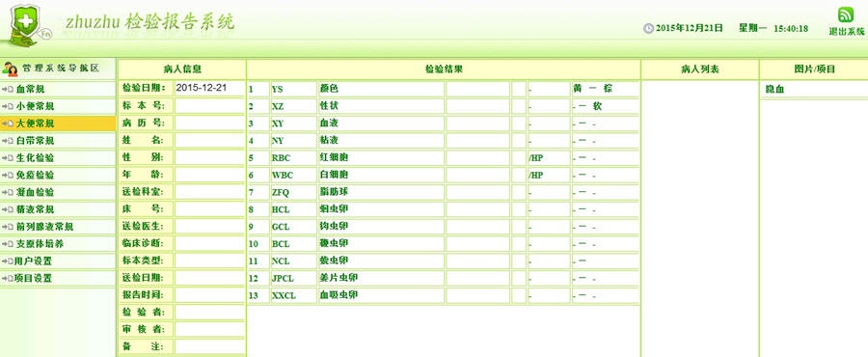Click the 审核者 input field
The height and width of the screenshot is (357, 868).
(210, 329)
